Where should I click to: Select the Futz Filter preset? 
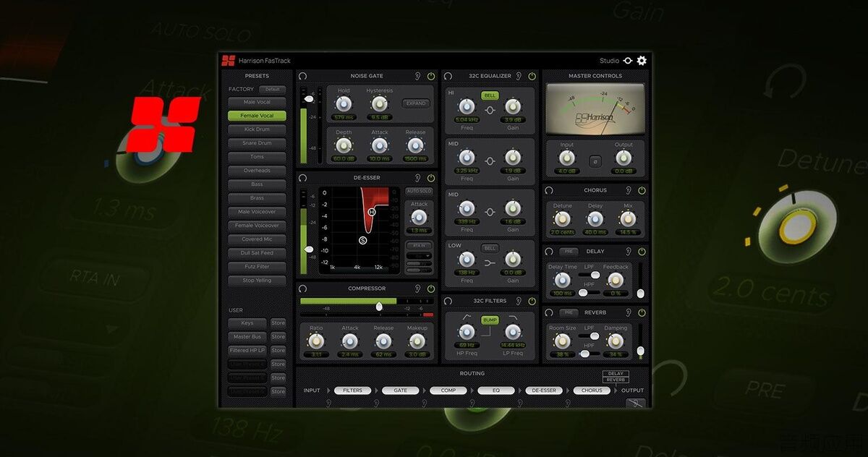tap(257, 267)
